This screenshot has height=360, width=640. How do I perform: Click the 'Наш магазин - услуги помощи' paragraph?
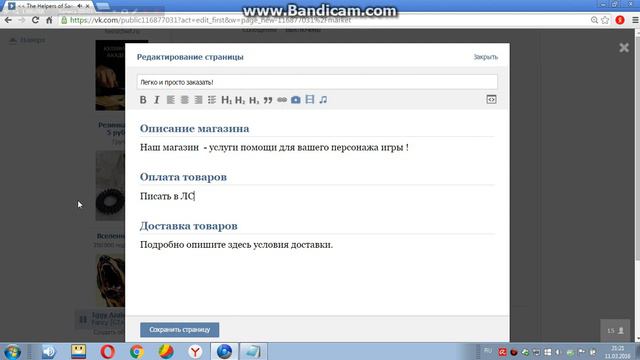point(274,147)
